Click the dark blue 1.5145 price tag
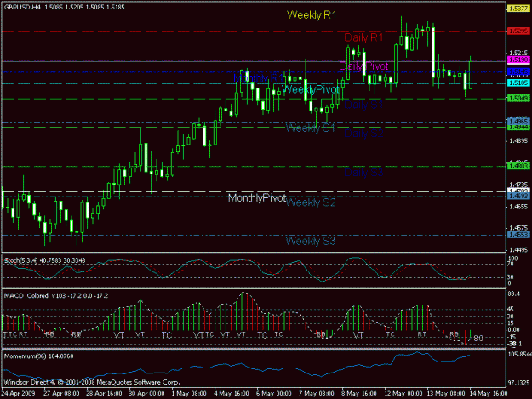Viewport: 532px width, 399px height. (x=518, y=71)
